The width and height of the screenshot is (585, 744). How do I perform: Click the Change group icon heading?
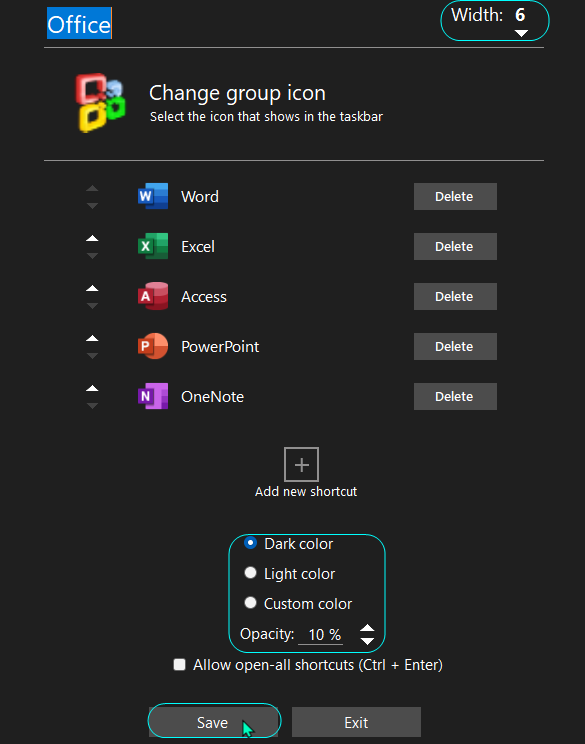point(237,93)
